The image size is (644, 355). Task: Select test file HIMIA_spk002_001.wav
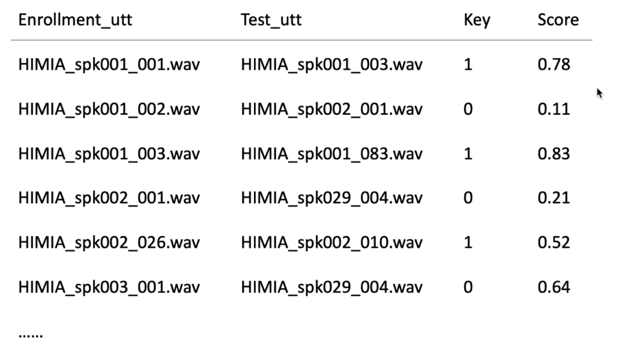pos(331,109)
